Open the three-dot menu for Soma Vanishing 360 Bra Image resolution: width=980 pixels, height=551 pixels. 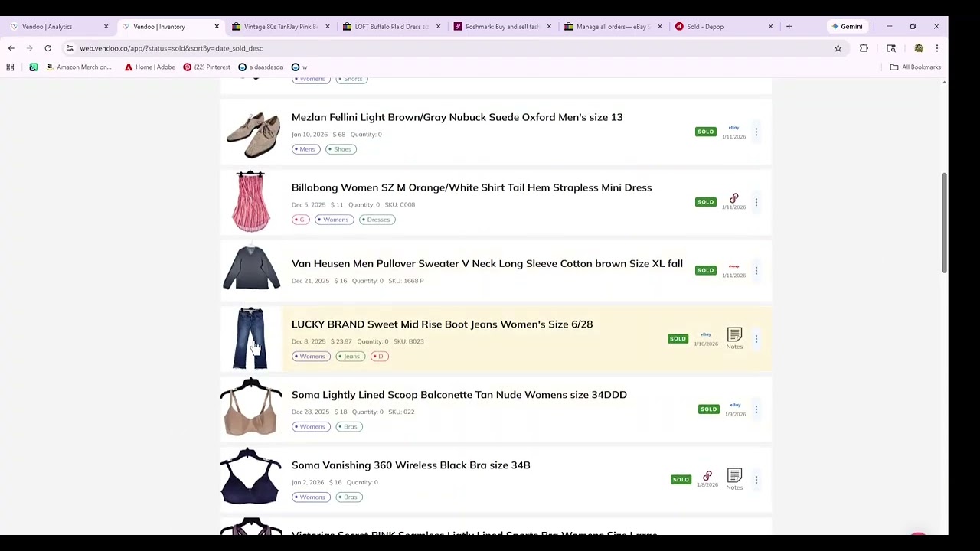click(756, 480)
